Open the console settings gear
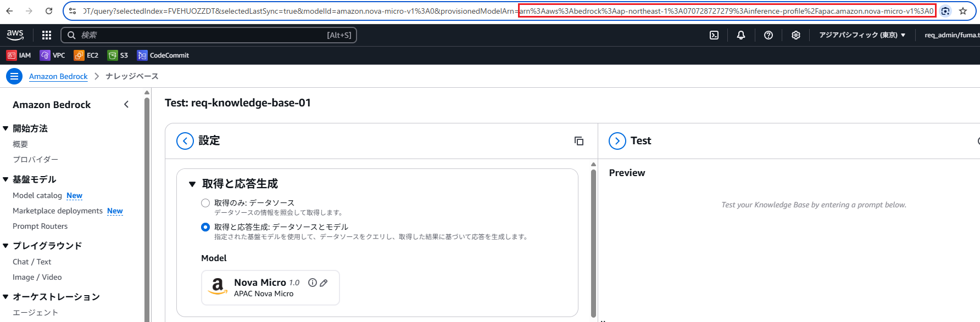The width and height of the screenshot is (980, 322). pos(795,35)
